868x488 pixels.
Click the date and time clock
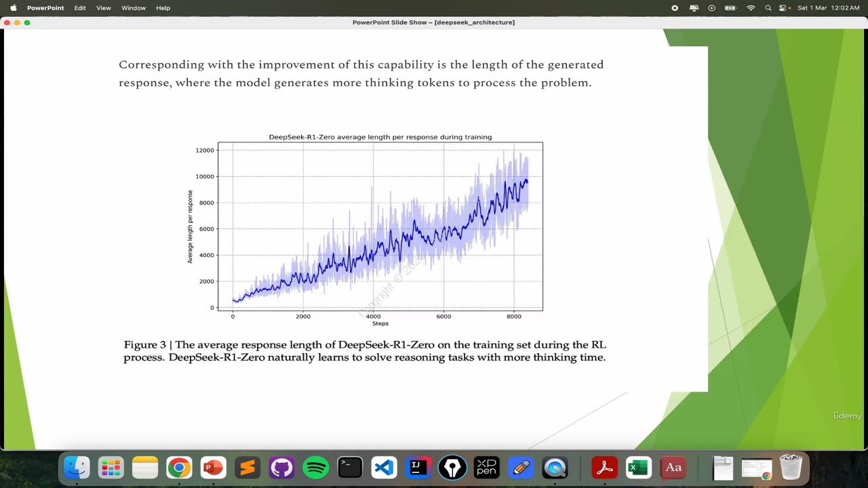[829, 8]
